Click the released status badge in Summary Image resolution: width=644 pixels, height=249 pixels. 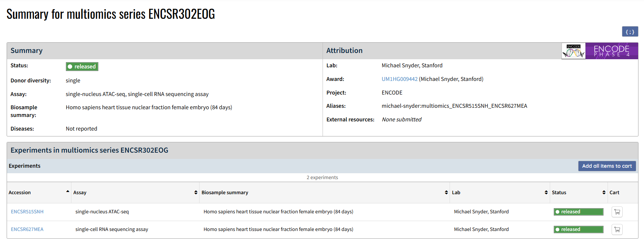point(82,67)
